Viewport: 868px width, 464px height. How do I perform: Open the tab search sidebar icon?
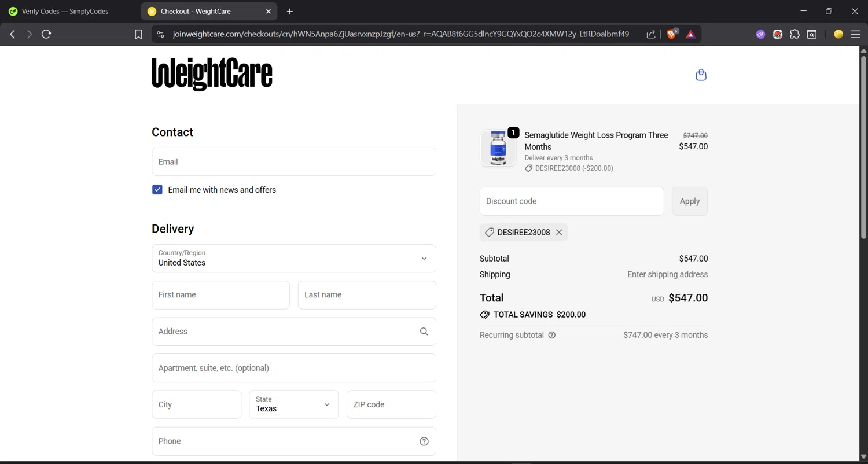(x=812, y=34)
